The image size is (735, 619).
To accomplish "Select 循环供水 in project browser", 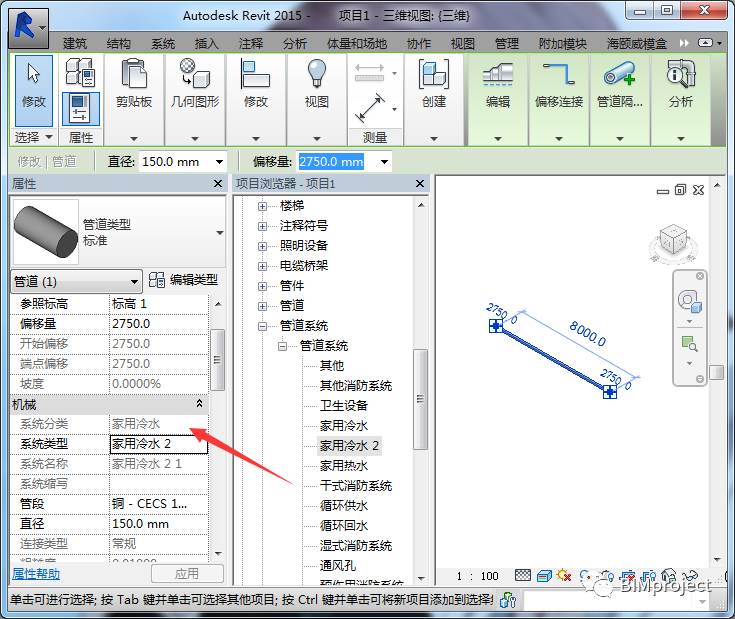I will click(x=344, y=505).
